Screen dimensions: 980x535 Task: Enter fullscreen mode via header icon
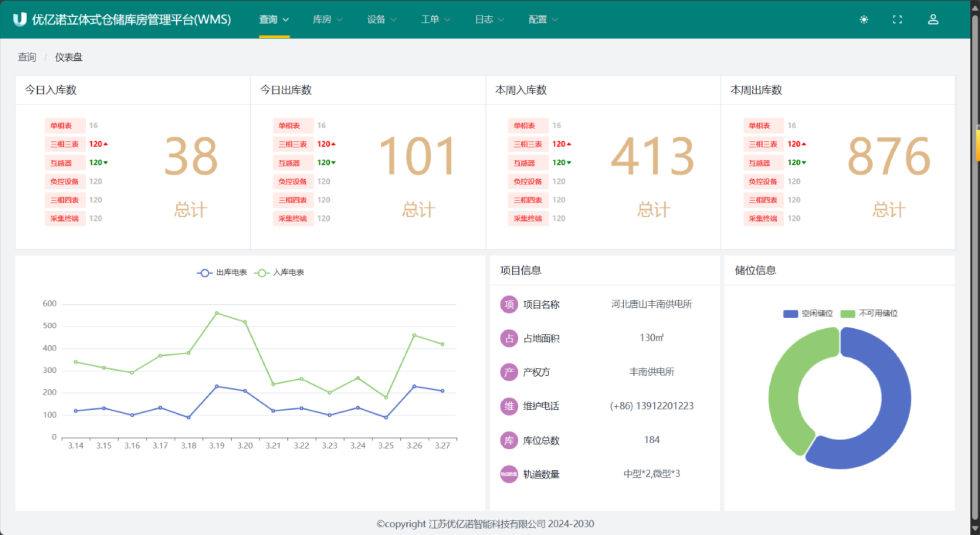(x=897, y=19)
